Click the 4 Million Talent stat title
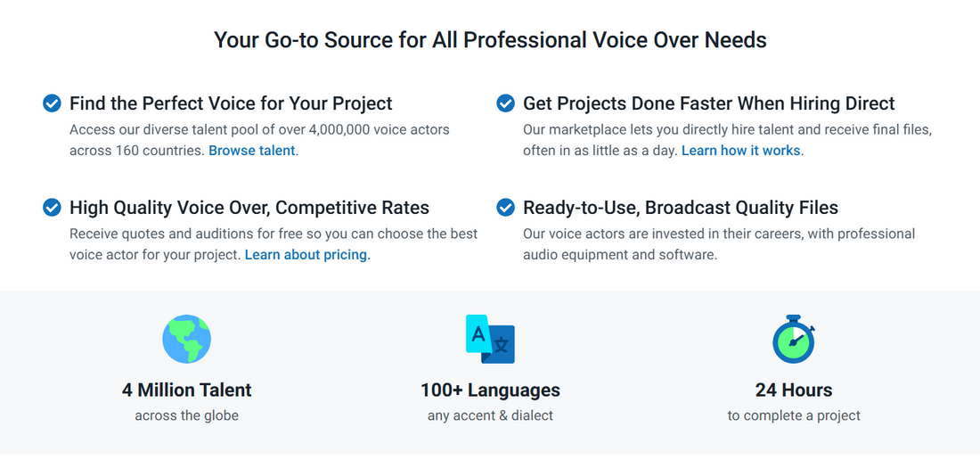Screen dimensions: 980x460 coord(186,390)
